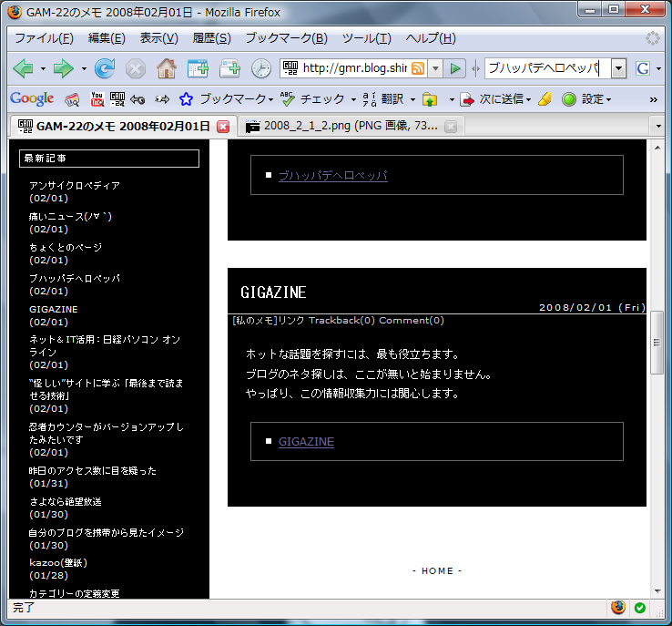This screenshot has height=626, width=672.
Task: Open the search engine selector dropdown
Action: point(658,68)
